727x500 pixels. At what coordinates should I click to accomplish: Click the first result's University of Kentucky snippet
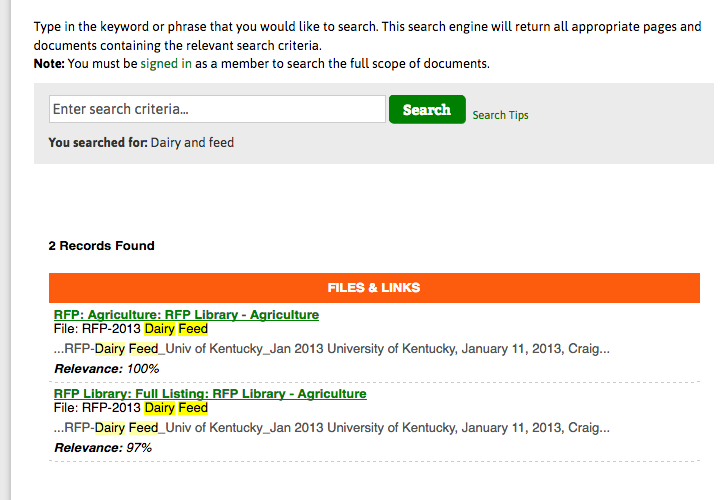(x=380, y=349)
